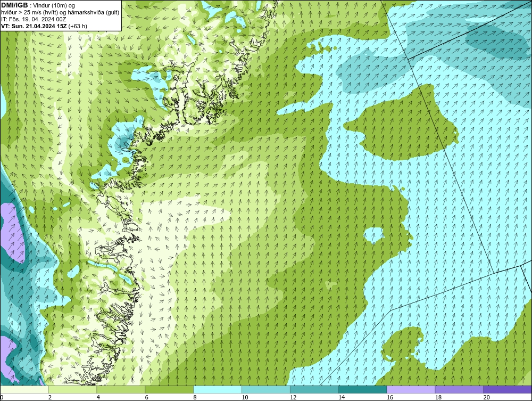Click the 14–16 m/s dark teal swatch
The height and width of the screenshot is (401, 532).
tap(363, 389)
